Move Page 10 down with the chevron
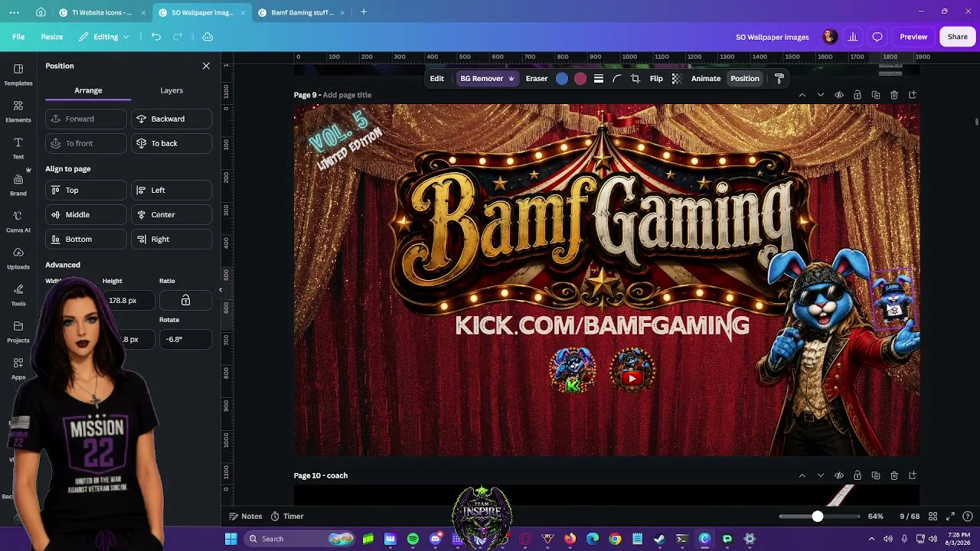 [821, 475]
